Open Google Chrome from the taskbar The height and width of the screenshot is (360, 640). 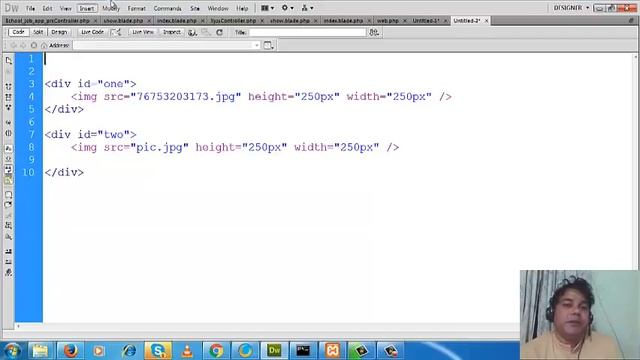[216, 351]
